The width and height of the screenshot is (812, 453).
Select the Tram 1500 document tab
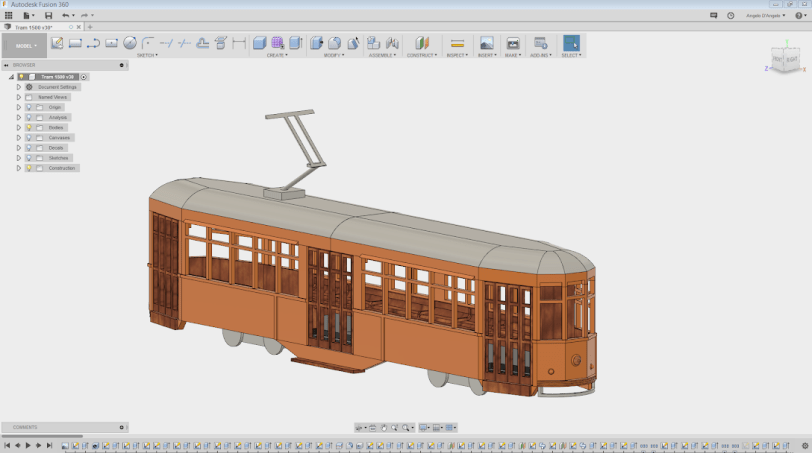[x=35, y=27]
